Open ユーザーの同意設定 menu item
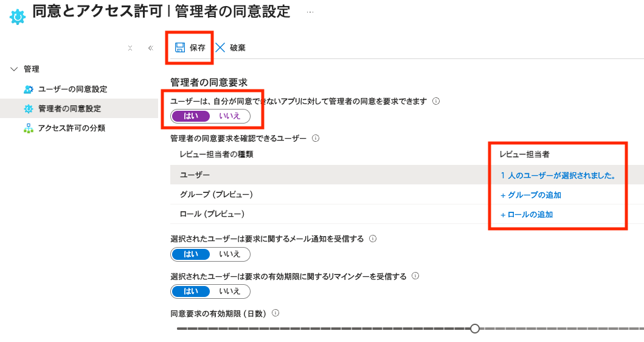Image resolution: width=644 pixels, height=342 pixels. point(72,89)
